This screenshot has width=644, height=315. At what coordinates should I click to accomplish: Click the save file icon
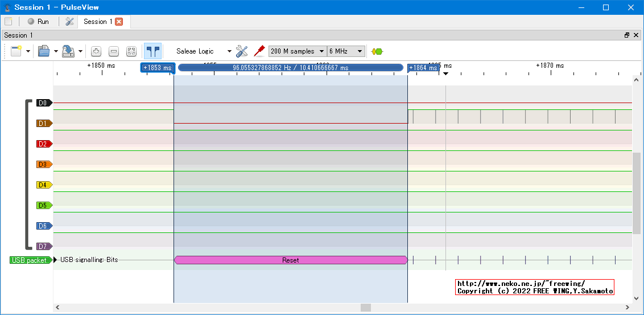(x=68, y=51)
